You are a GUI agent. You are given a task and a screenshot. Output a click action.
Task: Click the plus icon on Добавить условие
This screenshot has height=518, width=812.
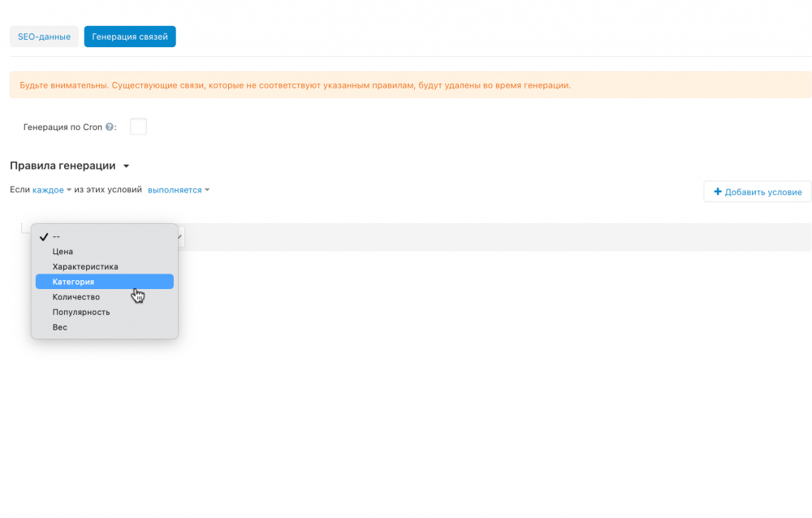[717, 192]
